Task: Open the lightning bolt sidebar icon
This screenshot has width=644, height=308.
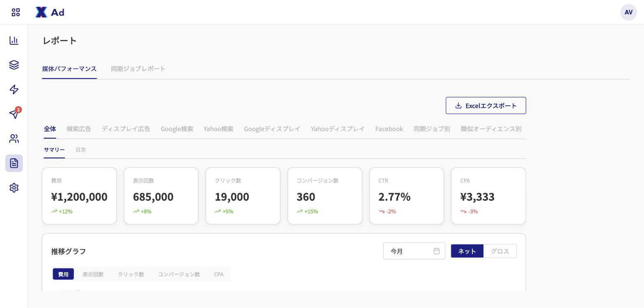Action: [x=14, y=90]
